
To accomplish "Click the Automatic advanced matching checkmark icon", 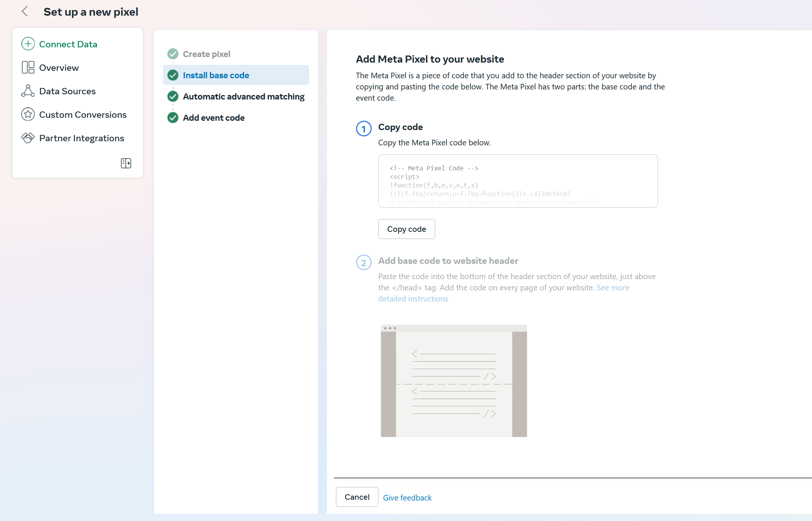I will click(173, 97).
